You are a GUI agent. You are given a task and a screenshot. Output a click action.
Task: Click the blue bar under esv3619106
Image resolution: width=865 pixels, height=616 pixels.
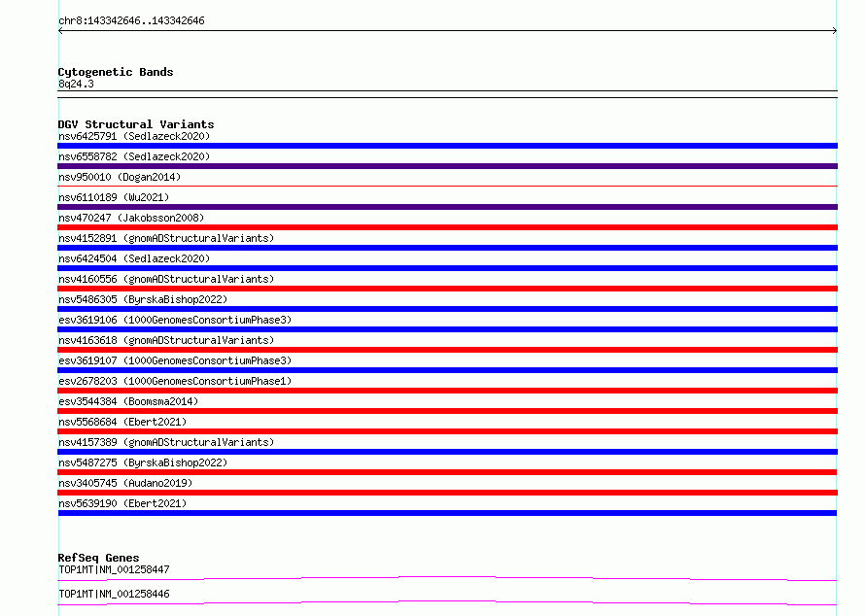coord(447,329)
